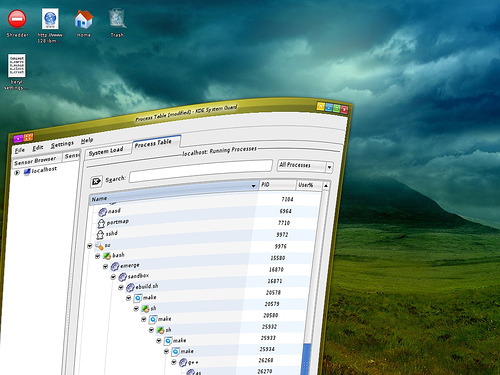The image size is (500, 375).
Task: Open the Shredder desktop icon
Action: (17, 19)
